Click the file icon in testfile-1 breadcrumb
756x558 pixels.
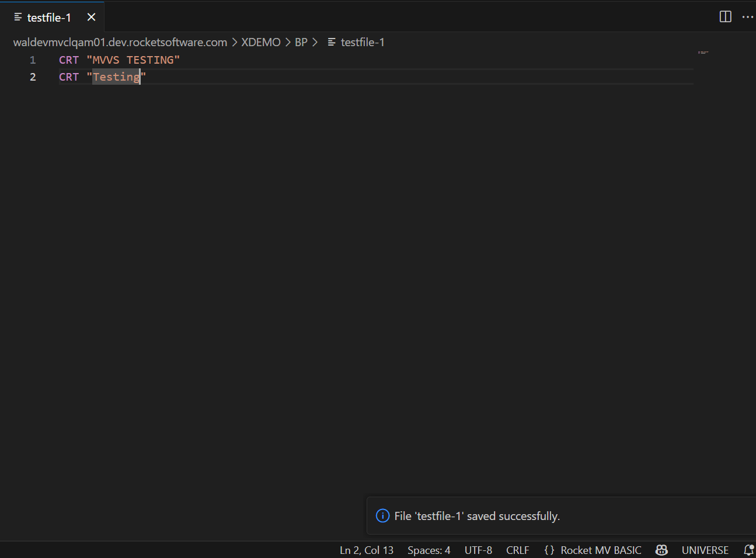(332, 42)
